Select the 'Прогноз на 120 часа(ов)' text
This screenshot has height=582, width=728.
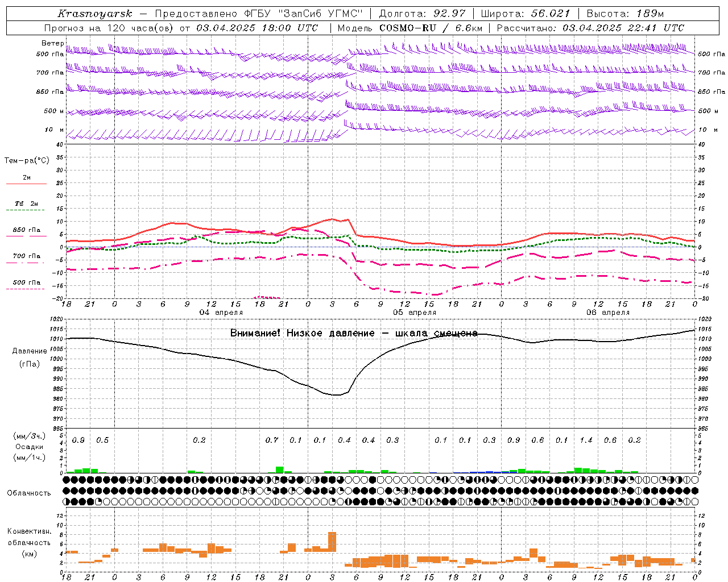tap(109, 28)
